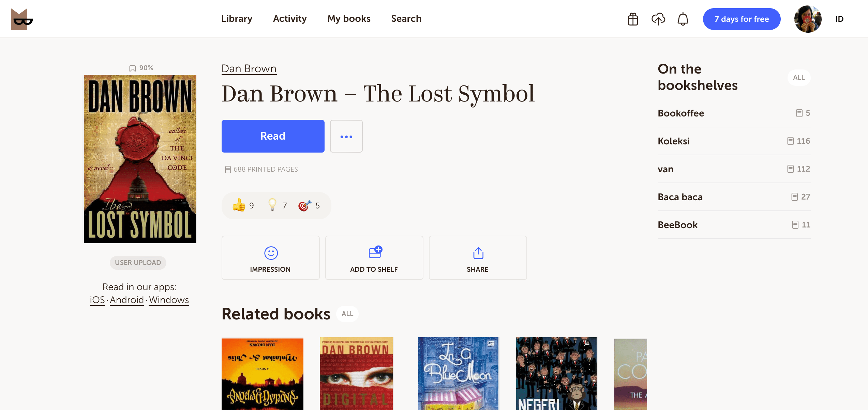Image resolution: width=868 pixels, height=410 pixels.
Task: Open the Angels & Demons related book cover
Action: click(262, 374)
